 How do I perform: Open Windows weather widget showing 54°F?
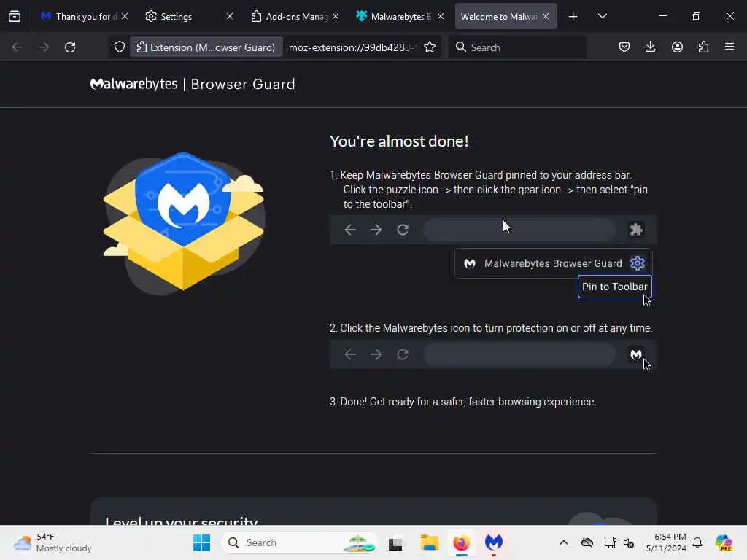click(x=53, y=542)
